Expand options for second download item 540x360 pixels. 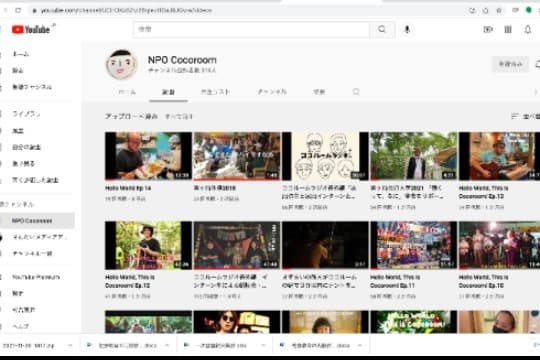[x=167, y=345]
